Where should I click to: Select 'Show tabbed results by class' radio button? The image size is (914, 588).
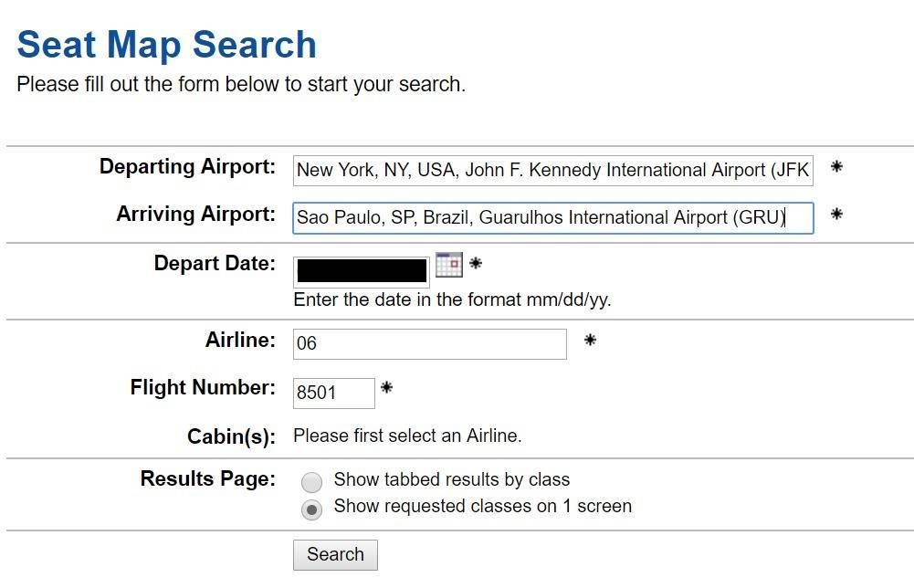[312, 482]
